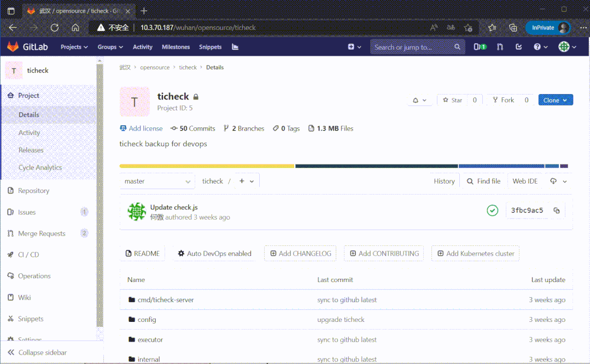This screenshot has height=364, width=590.
Task: Click the yellow language bar segment
Action: (207, 166)
